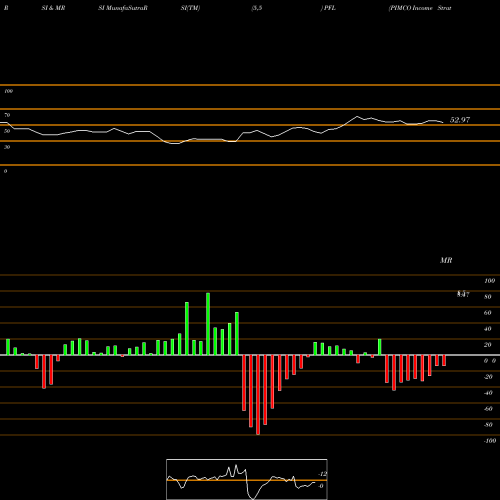Click the MR axis label 40
This screenshot has width=500, height=500.
click(x=488, y=329)
